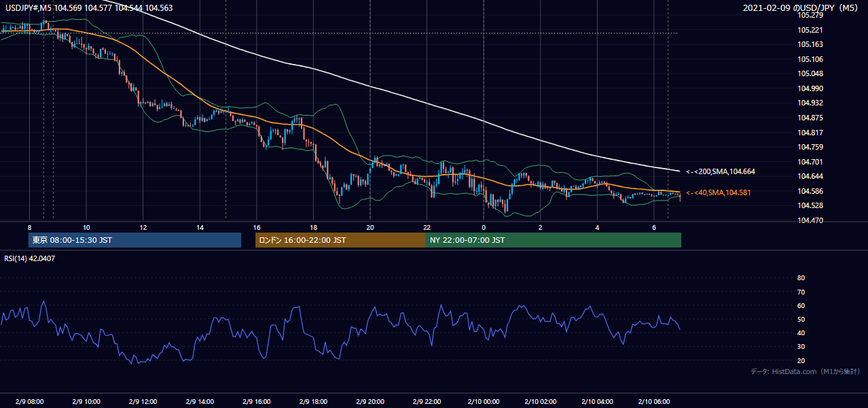Click price axis value 104.644

pos(810,176)
